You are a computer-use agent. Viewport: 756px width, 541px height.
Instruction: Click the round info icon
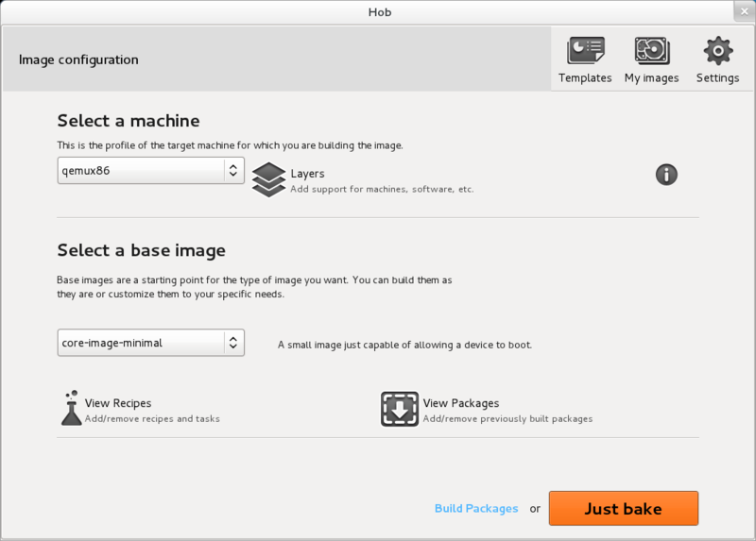[x=666, y=174]
